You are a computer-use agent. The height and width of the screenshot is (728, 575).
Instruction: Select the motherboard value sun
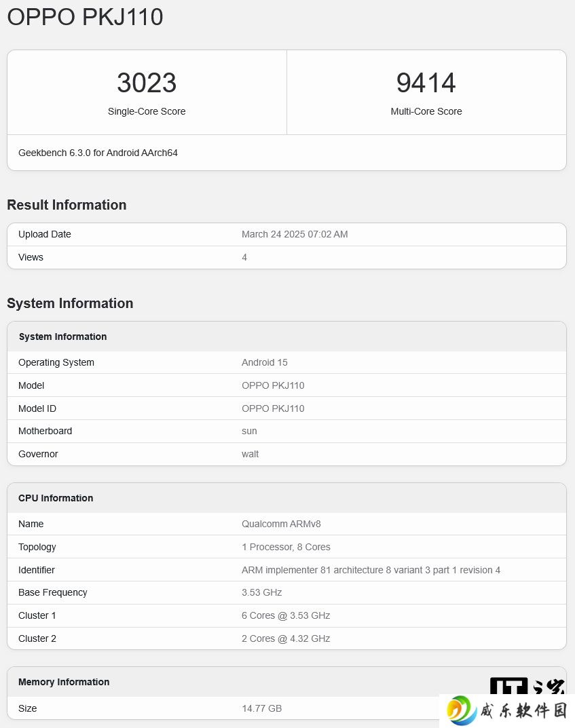249,432
